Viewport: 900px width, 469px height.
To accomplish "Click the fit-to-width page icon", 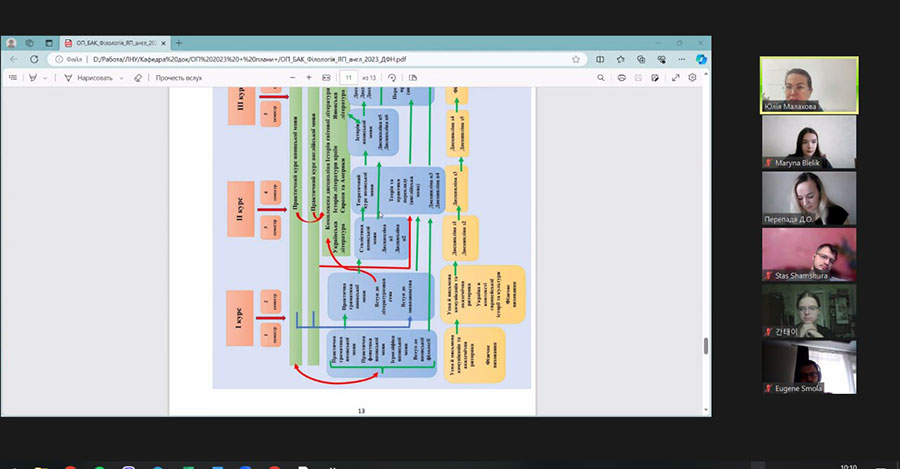I will pos(325,77).
